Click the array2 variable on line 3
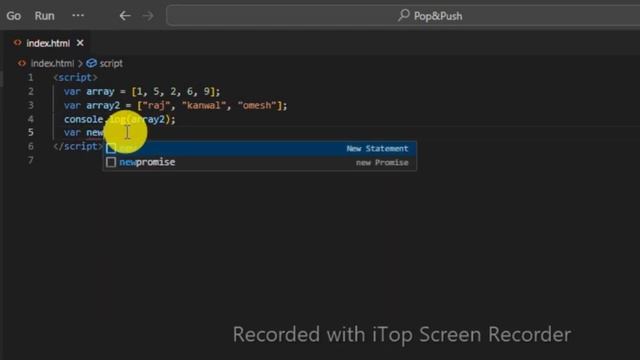 [103, 105]
